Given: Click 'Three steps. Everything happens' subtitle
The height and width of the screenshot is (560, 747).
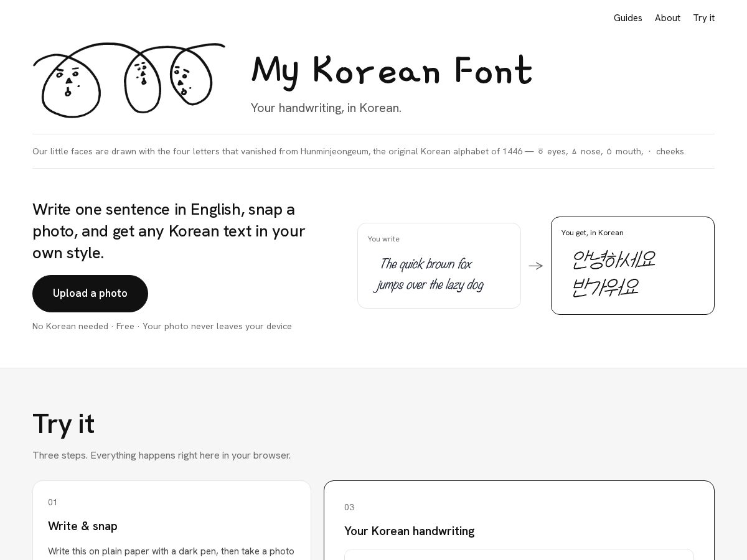Looking at the screenshot, I should [x=162, y=455].
